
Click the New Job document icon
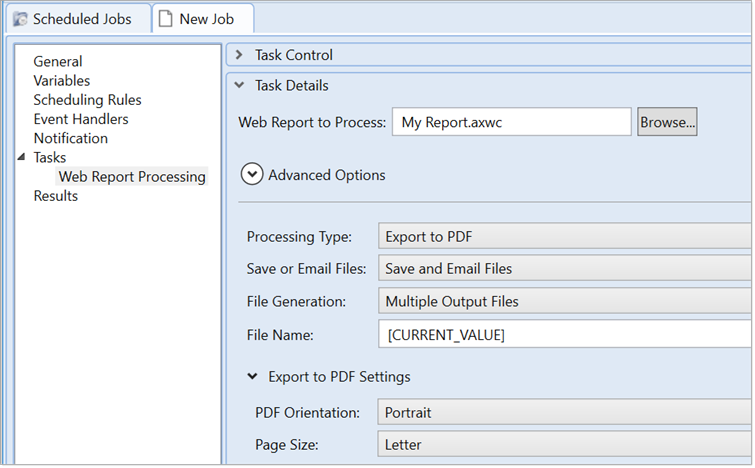166,19
